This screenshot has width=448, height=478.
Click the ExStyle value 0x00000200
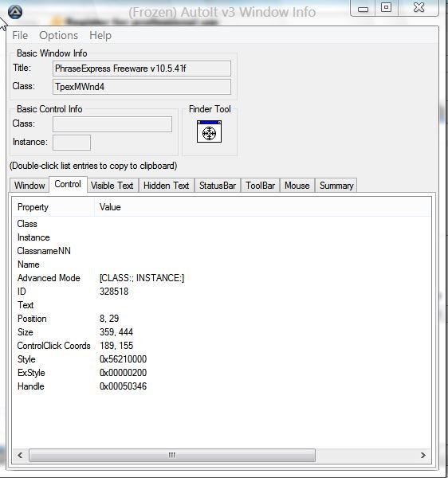[123, 373]
